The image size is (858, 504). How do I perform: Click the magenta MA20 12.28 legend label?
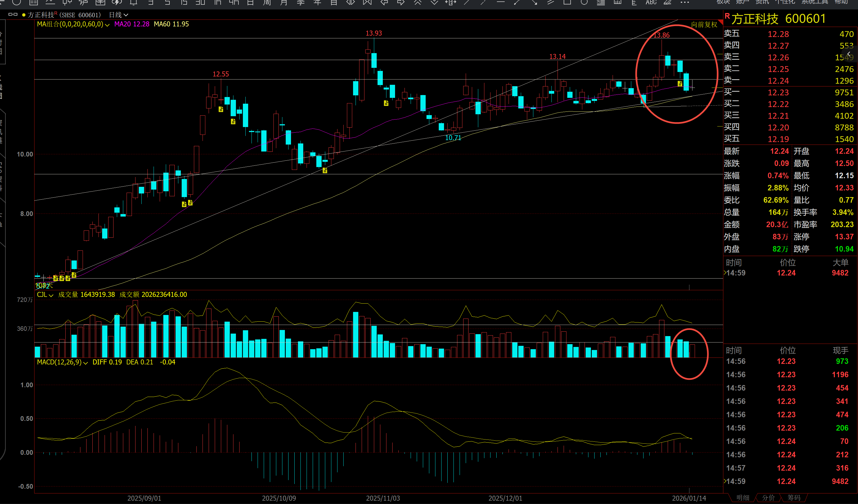point(132,24)
